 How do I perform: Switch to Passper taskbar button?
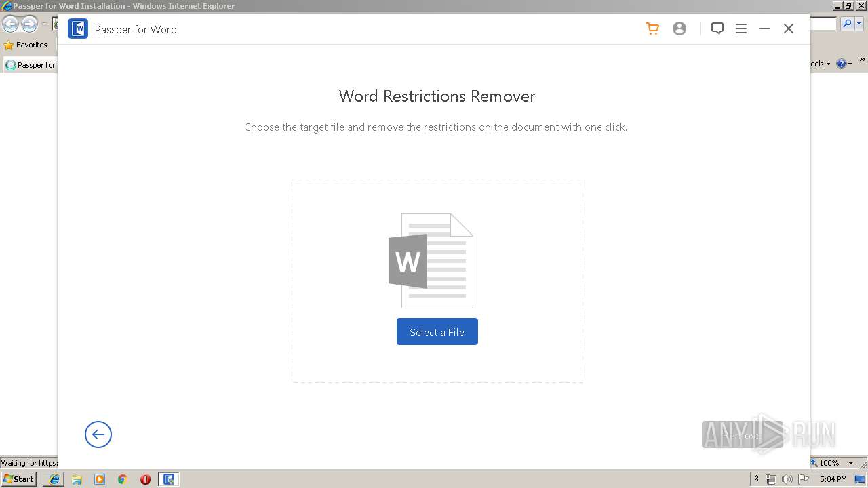point(169,479)
